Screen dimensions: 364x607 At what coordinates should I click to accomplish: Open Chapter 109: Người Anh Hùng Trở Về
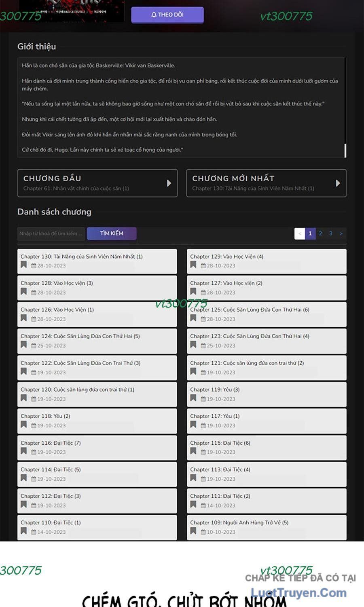[239, 522]
